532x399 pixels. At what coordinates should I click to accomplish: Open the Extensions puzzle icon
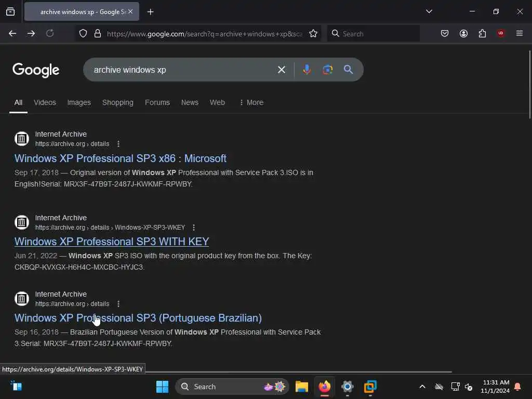(482, 33)
